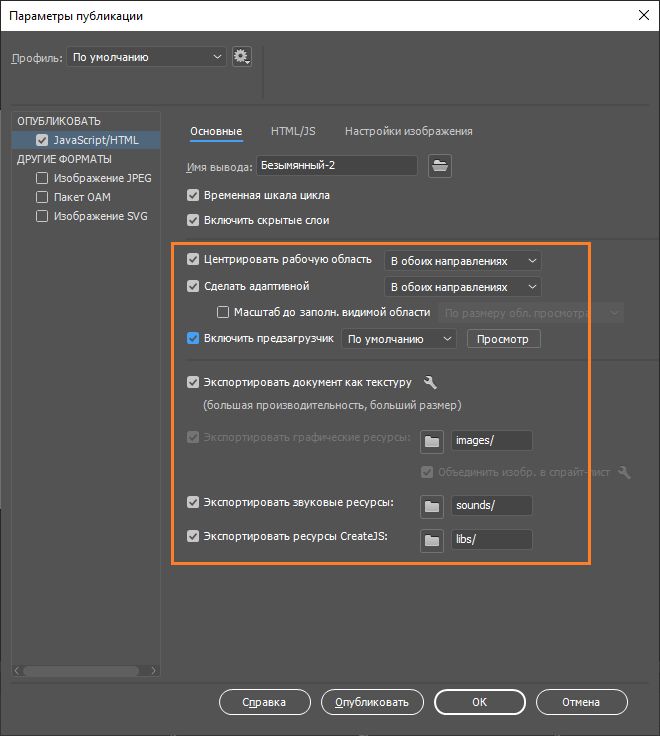Viewport: 660px width, 736px height.
Task: Open Настройки изображения tab
Action: coord(408,131)
